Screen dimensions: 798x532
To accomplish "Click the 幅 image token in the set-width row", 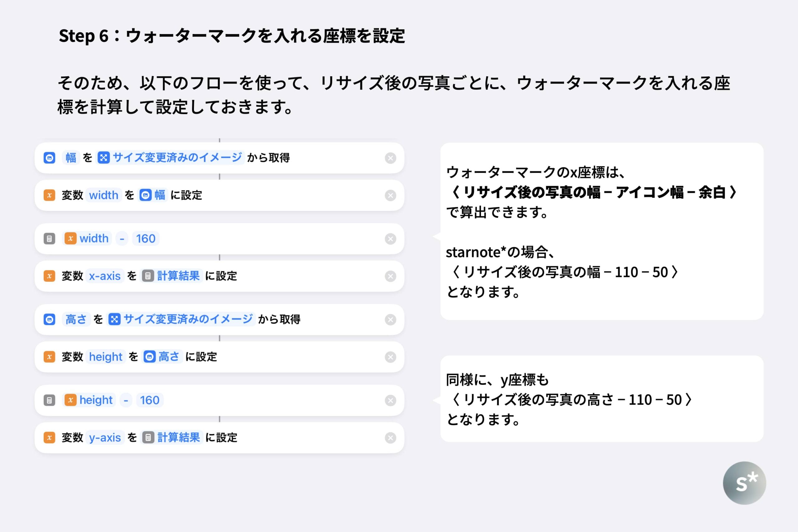I will point(153,195).
